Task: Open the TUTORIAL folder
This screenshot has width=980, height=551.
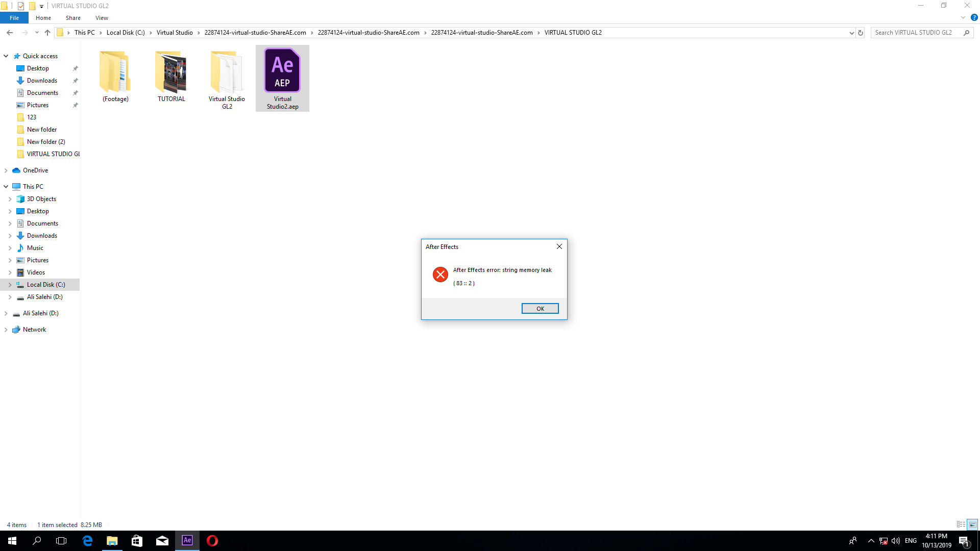Action: [x=171, y=72]
